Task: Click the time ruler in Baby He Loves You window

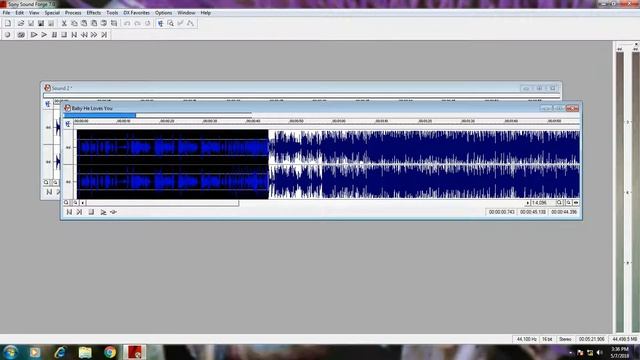Action: coord(327,121)
